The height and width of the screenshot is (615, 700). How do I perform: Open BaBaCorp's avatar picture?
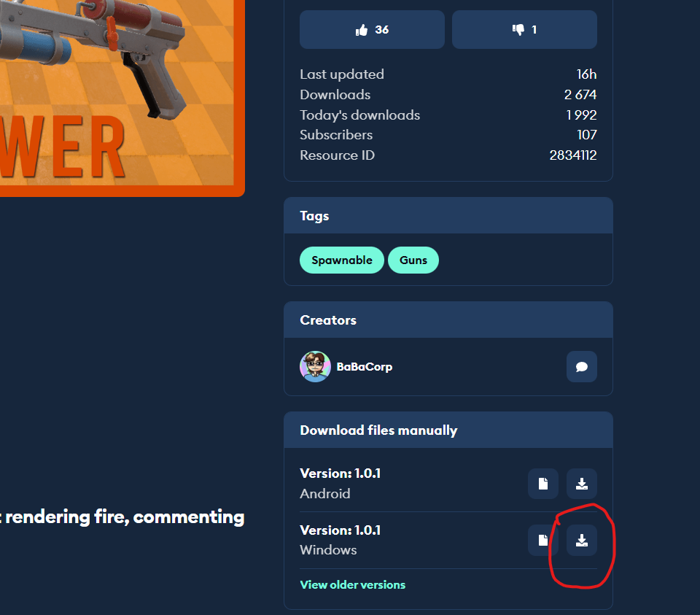pyautogui.click(x=315, y=367)
